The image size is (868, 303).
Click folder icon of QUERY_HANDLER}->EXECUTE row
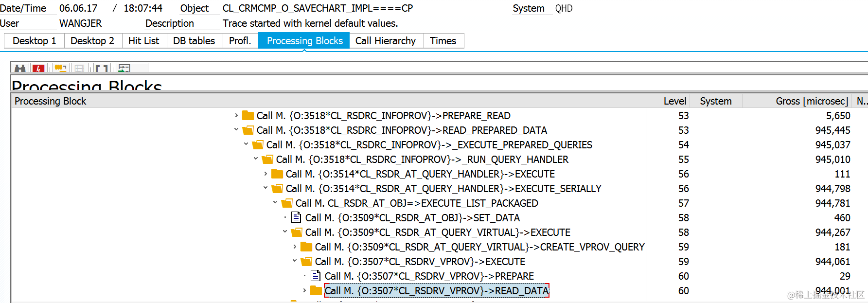[x=277, y=174]
